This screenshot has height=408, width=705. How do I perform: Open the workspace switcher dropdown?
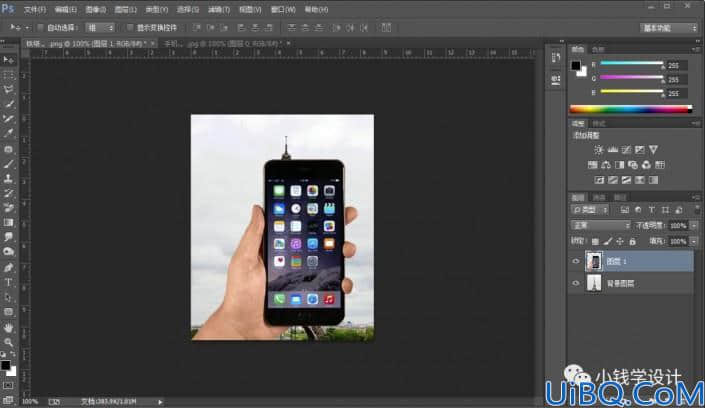coord(669,28)
